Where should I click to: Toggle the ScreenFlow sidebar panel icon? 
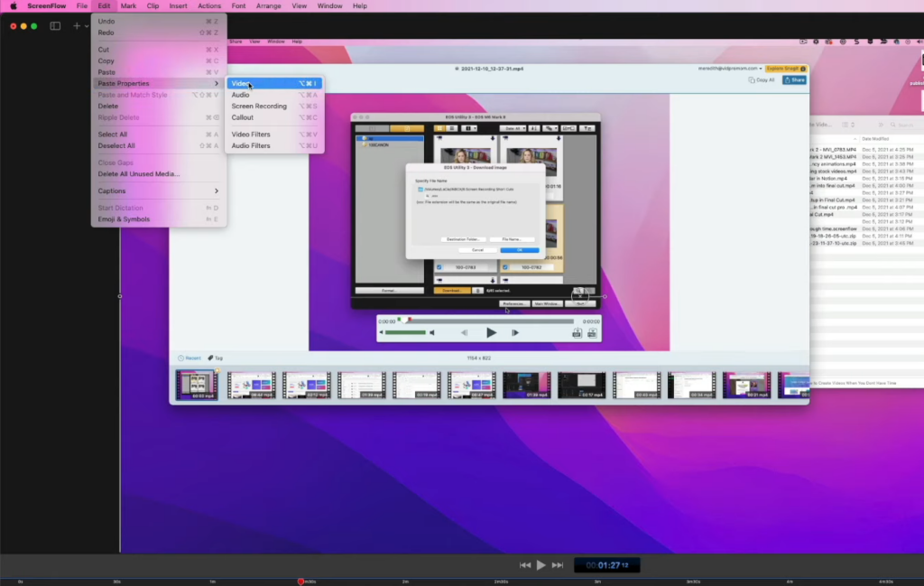tap(55, 26)
